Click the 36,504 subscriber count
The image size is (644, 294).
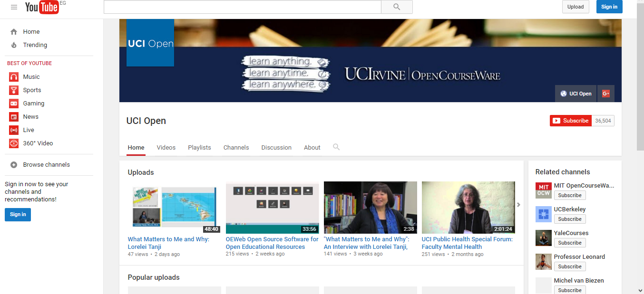coord(603,121)
